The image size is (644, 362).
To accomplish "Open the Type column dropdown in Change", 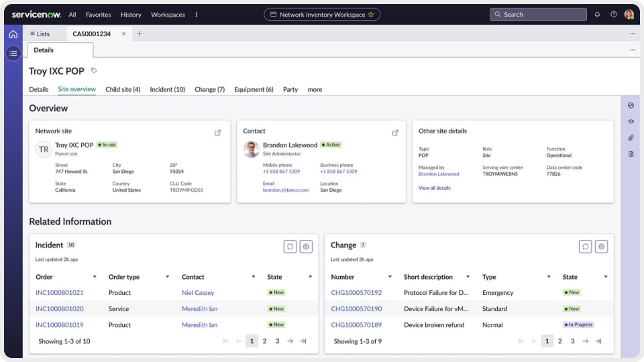I will [x=548, y=277].
